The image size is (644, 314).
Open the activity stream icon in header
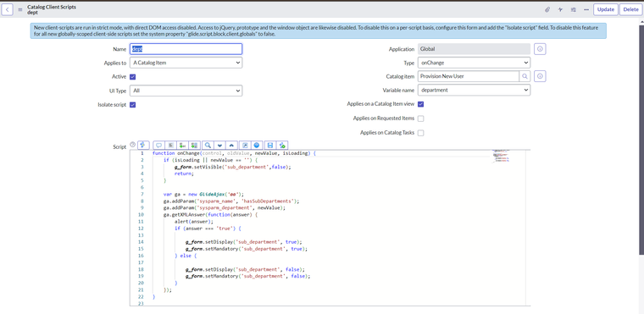(560, 9)
